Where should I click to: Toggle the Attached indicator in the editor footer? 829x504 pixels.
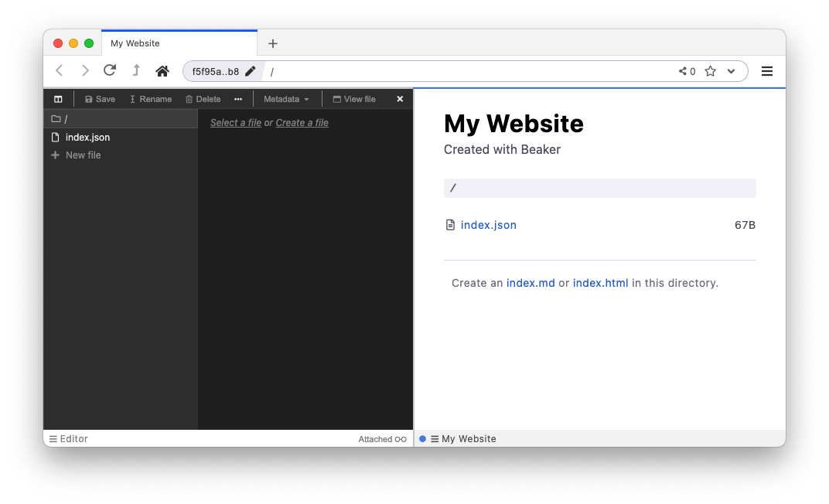click(x=382, y=438)
